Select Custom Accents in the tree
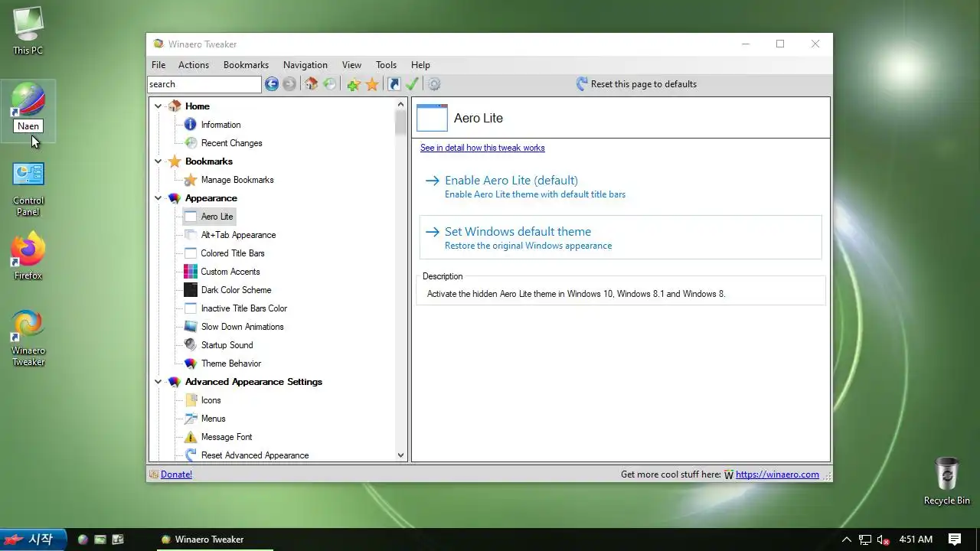The width and height of the screenshot is (980, 551). [x=230, y=272]
